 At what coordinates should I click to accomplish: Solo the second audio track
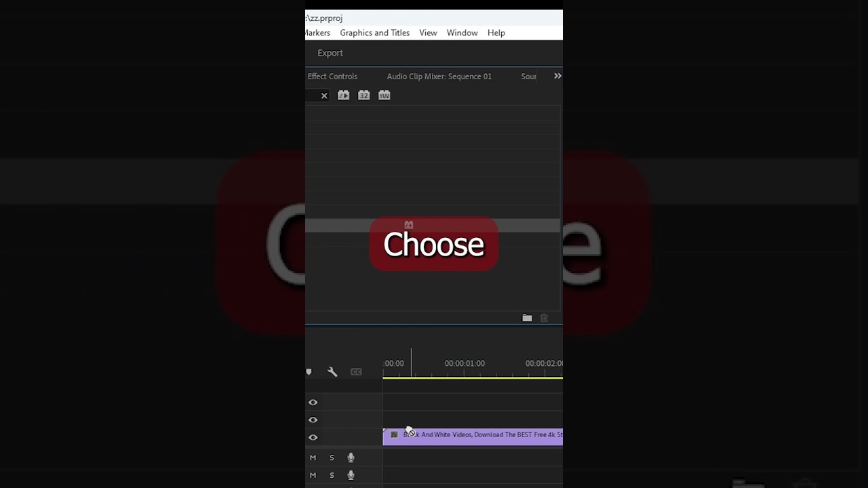coord(332,475)
